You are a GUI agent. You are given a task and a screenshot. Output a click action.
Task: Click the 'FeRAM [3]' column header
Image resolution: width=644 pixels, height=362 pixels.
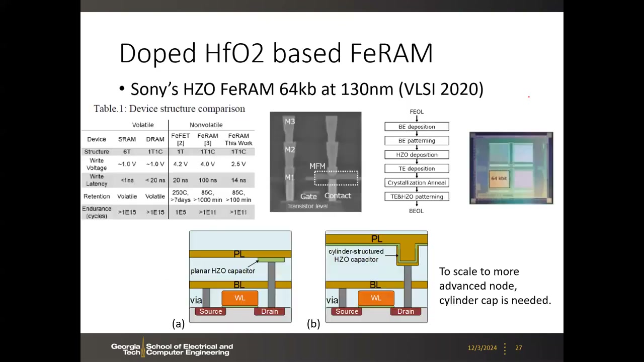point(207,139)
